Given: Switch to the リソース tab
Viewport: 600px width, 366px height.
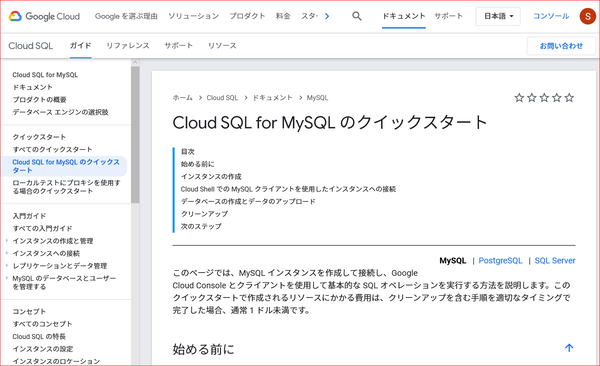Looking at the screenshot, I should point(222,46).
